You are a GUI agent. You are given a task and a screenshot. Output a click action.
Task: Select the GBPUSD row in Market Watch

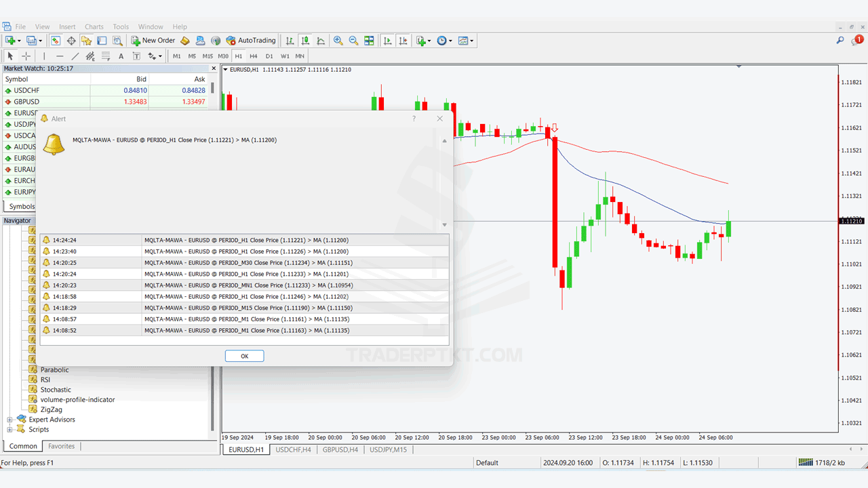pyautogui.click(x=106, y=102)
